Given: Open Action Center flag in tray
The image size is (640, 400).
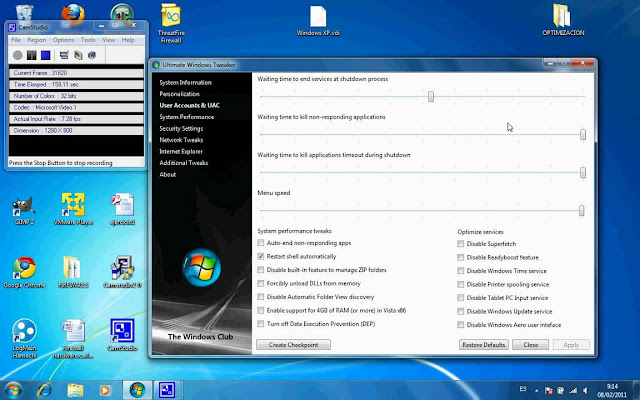Looking at the screenshot, I should [x=549, y=391].
